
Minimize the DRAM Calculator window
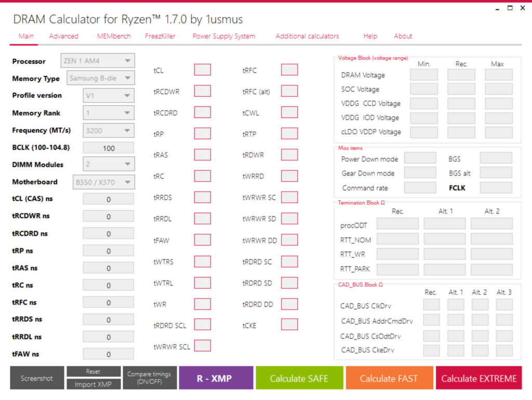pos(497,8)
